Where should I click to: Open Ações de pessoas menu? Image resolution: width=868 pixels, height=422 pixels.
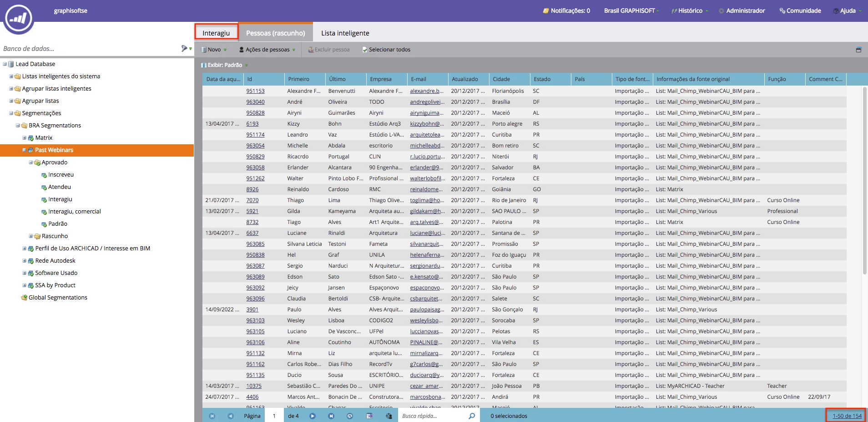point(267,50)
